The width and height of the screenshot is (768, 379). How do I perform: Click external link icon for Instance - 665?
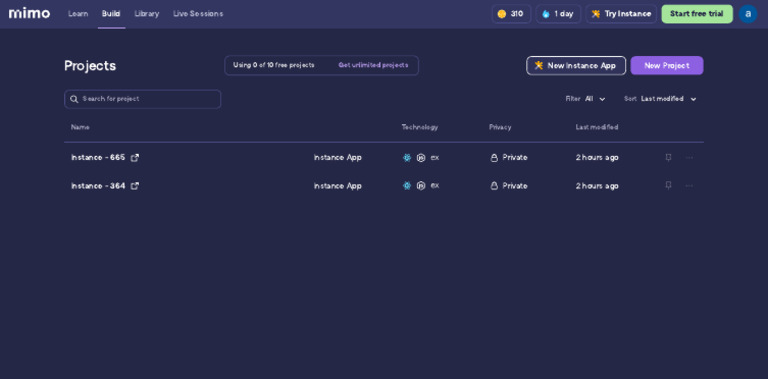click(x=135, y=158)
